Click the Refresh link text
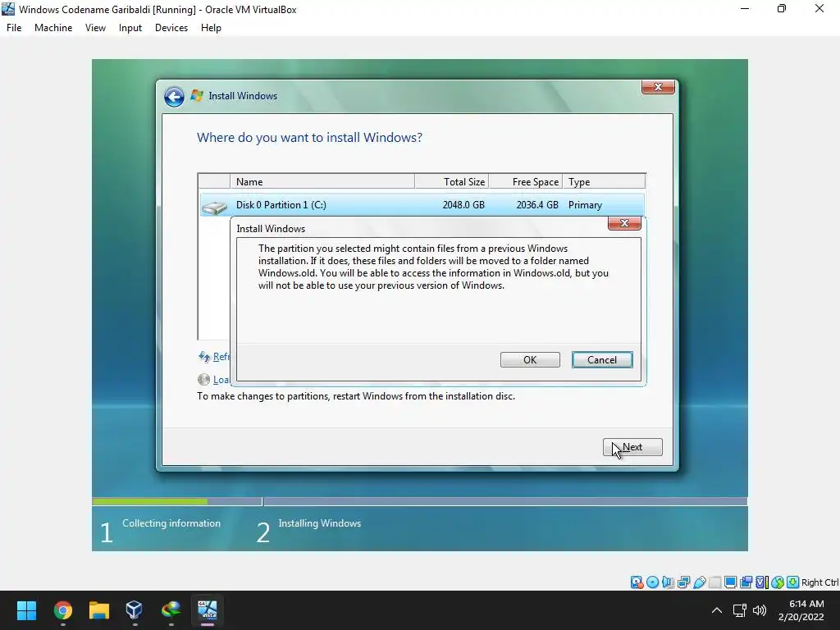Screen dimensions: 840x630 click(221, 357)
